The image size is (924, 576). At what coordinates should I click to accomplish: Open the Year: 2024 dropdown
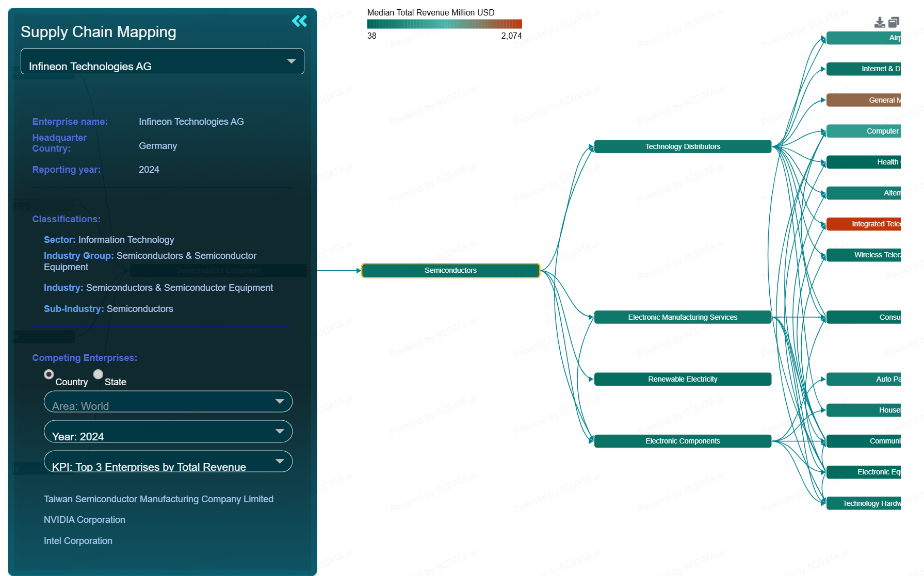click(168, 432)
